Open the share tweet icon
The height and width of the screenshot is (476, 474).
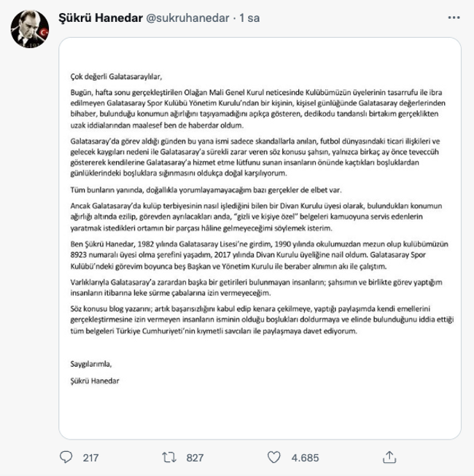[389, 457]
